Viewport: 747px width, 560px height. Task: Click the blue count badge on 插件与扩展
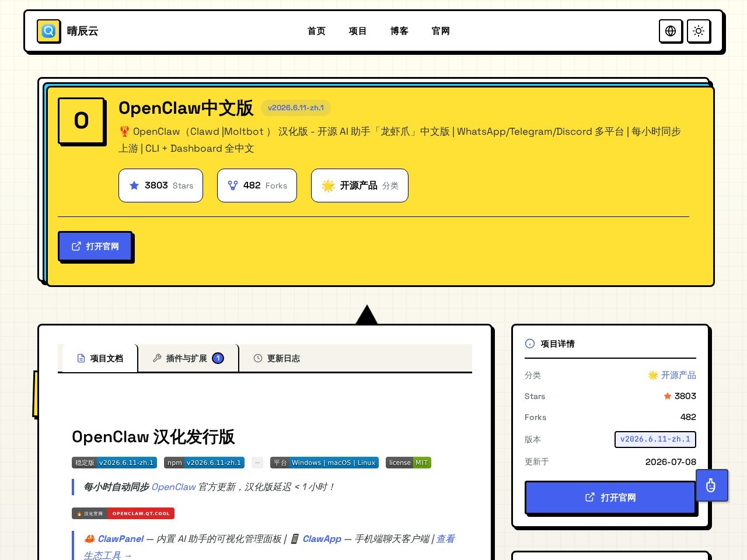tap(218, 358)
